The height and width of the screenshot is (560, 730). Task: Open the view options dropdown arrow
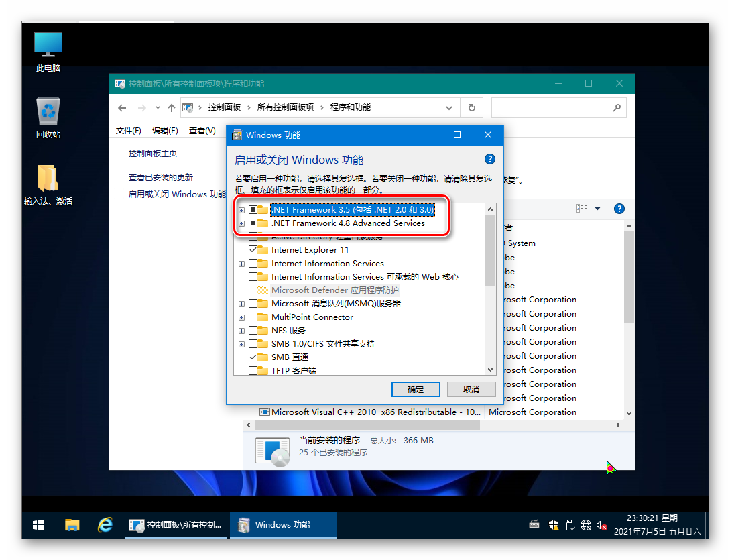point(598,209)
